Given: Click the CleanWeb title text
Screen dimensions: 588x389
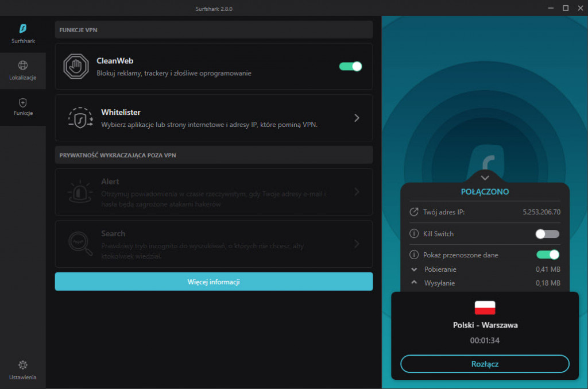Looking at the screenshot, I should [x=115, y=61].
